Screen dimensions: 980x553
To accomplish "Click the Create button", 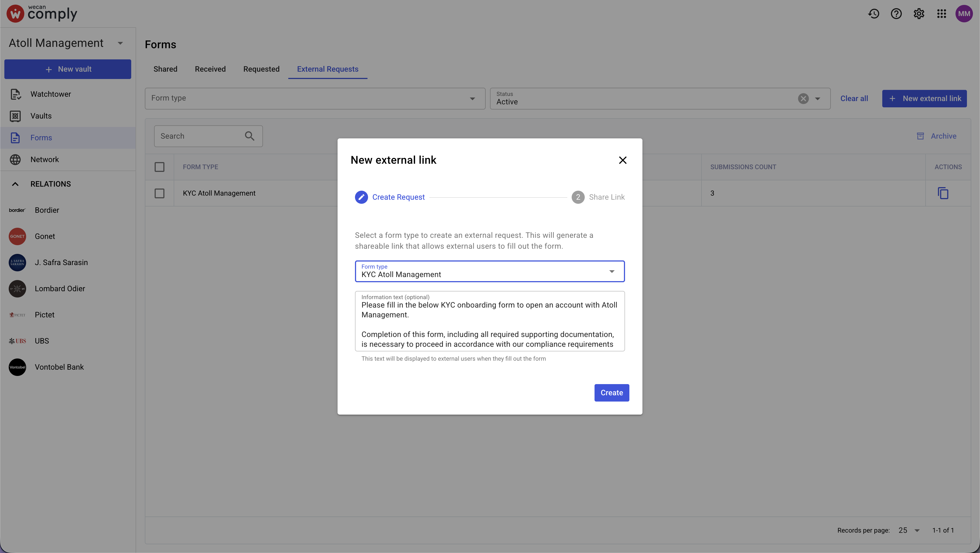I will [x=611, y=392].
